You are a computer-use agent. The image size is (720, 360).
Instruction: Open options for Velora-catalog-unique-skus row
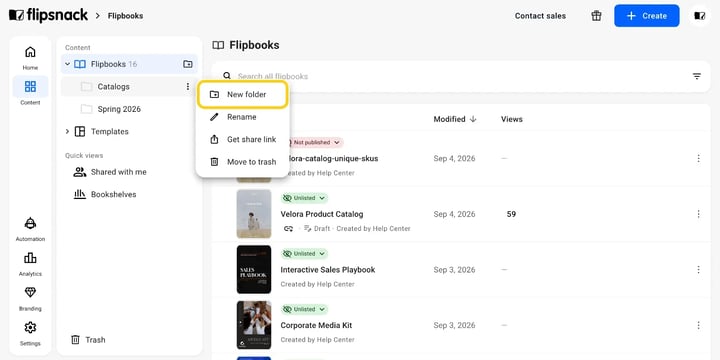(x=698, y=158)
